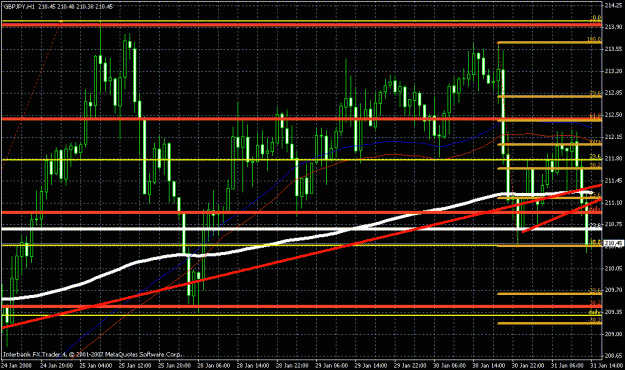Click the 25 Jan 12:00 time label
Image resolution: width=625 pixels, height=370 pixels.
click(x=134, y=366)
